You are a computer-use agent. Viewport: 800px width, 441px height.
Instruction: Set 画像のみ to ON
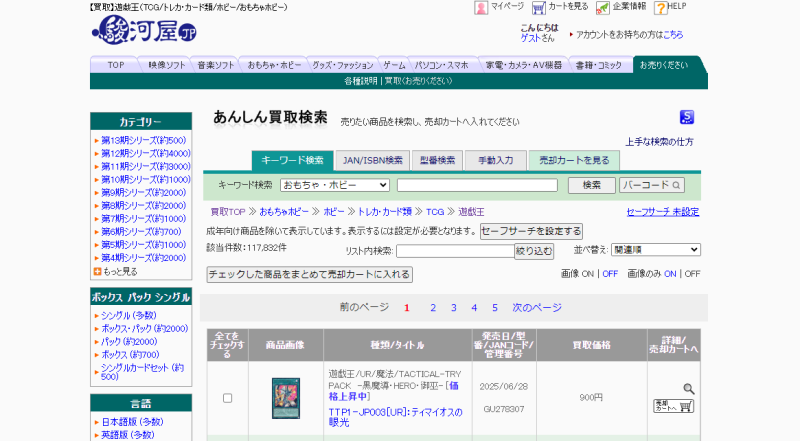670,273
